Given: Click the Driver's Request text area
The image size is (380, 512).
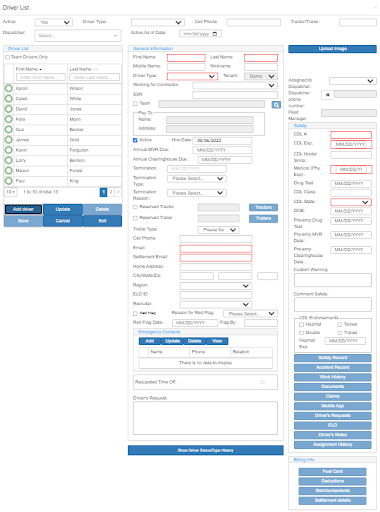Looking at the screenshot, I should tap(205, 418).
